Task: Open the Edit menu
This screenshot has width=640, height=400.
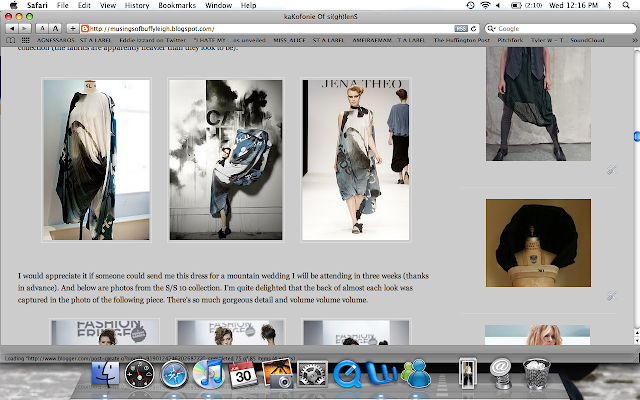Action: click(84, 5)
